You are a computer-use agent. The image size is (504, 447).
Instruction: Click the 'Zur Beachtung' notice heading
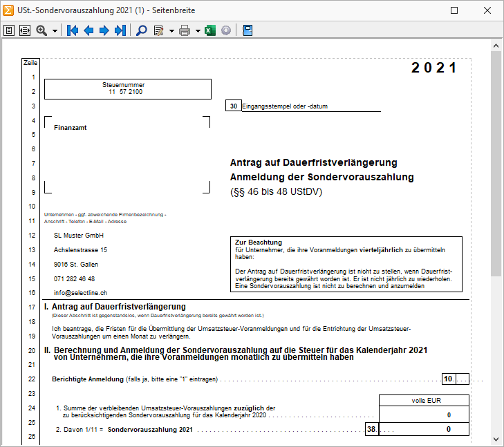tap(259, 242)
